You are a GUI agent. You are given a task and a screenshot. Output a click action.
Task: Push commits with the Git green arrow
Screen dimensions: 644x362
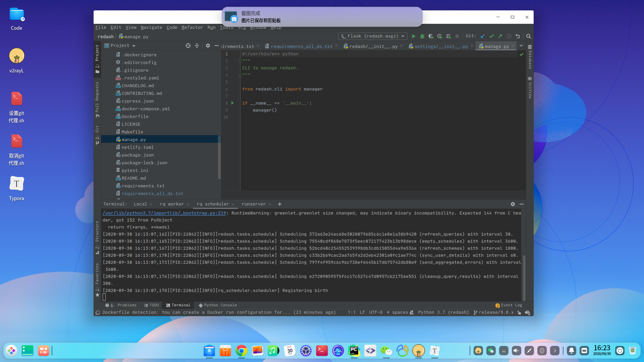point(500,36)
